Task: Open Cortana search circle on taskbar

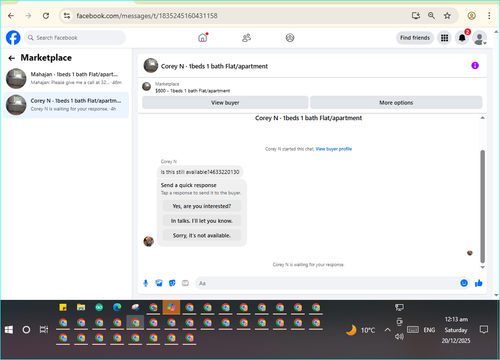Action: coord(26,330)
